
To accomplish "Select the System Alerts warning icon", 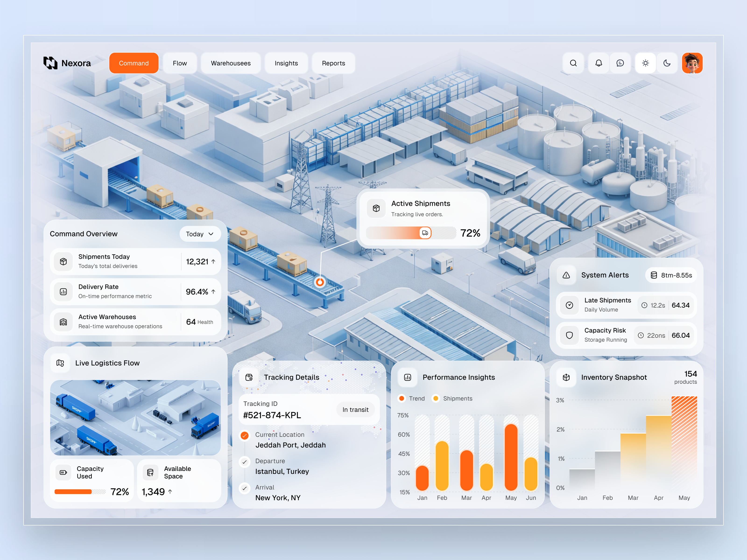I will (x=566, y=275).
